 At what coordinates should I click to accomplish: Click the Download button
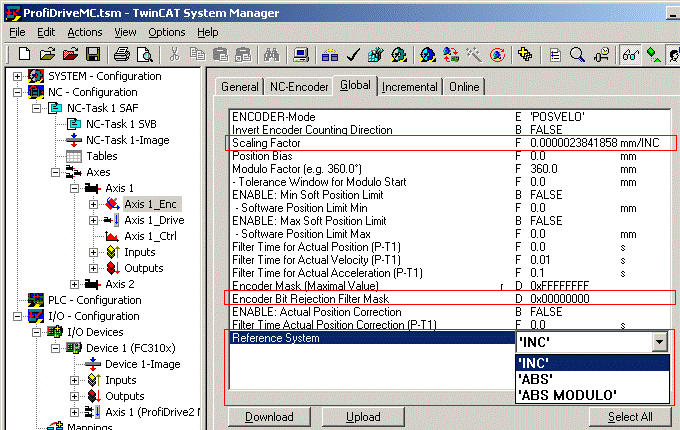point(269,417)
